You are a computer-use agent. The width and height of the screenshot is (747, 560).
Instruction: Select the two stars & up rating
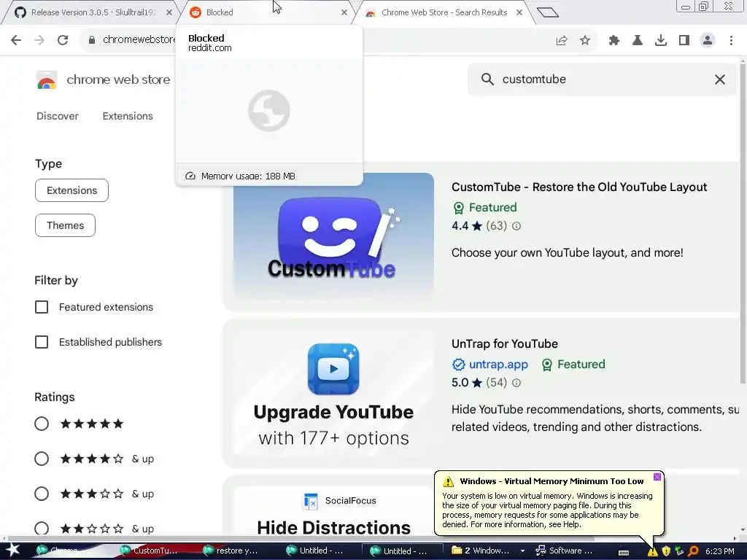(42, 529)
